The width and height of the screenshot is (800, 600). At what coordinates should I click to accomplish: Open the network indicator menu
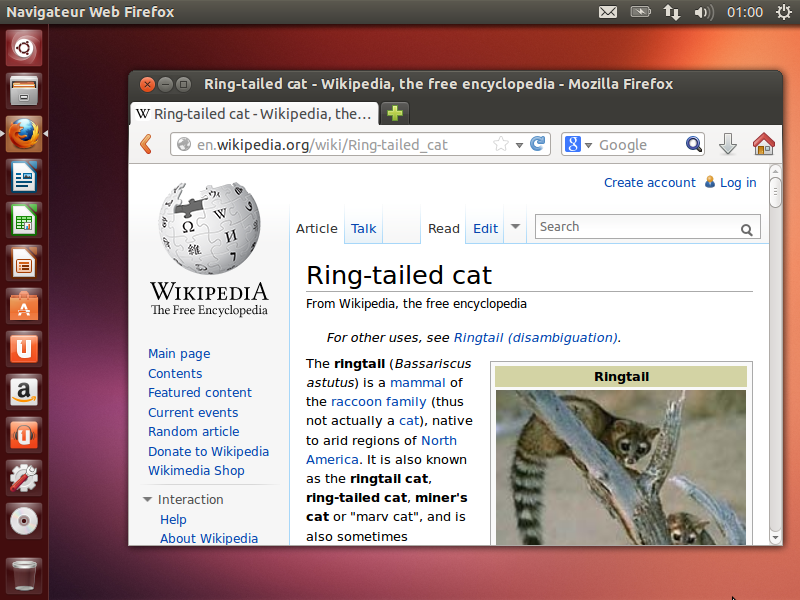pyautogui.click(x=672, y=12)
